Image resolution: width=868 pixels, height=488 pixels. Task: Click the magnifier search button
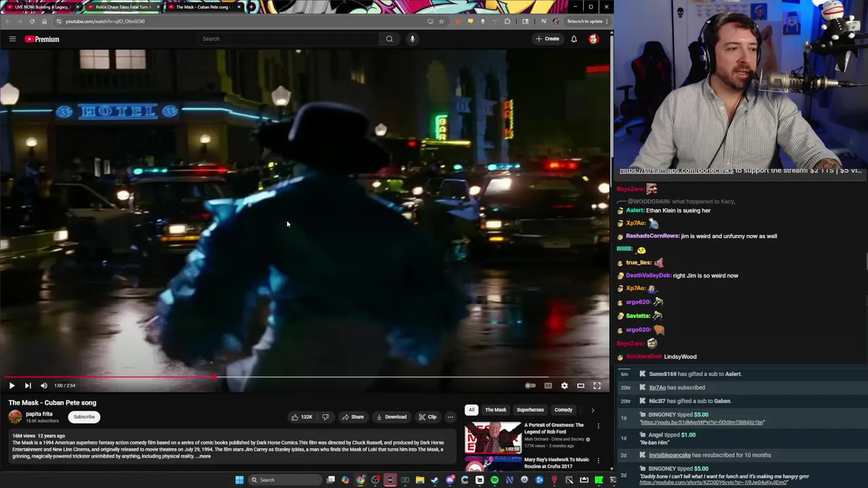[389, 39]
